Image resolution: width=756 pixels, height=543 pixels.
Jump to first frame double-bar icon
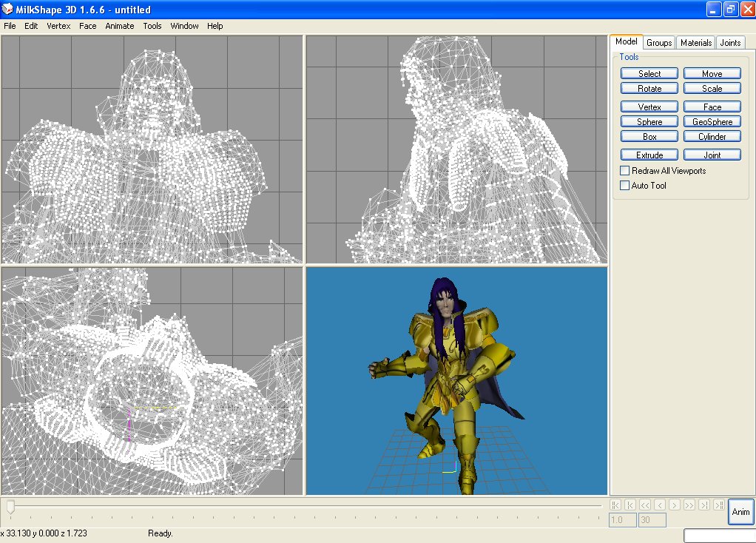[x=615, y=505]
